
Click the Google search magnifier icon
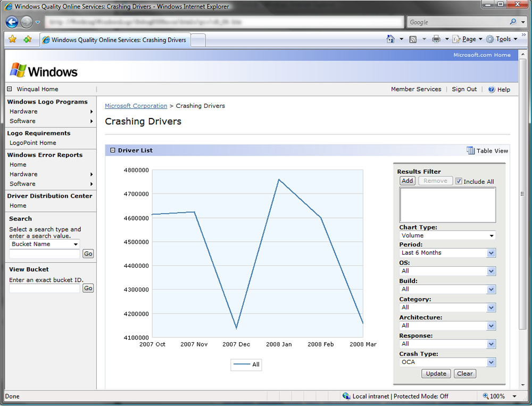point(513,22)
